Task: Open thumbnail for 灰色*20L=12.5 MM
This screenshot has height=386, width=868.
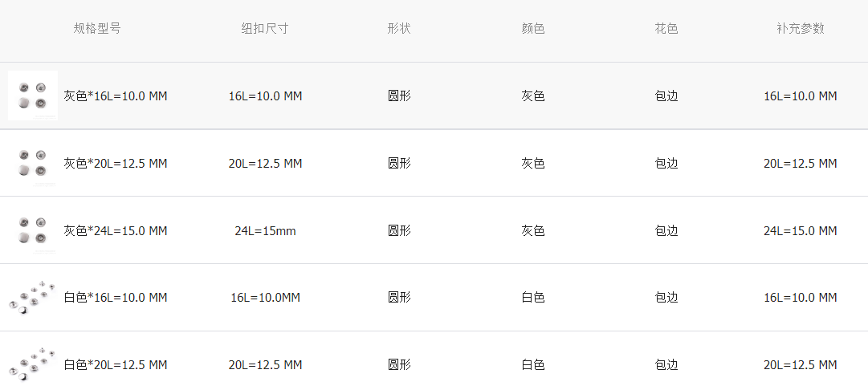Action: pyautogui.click(x=33, y=163)
